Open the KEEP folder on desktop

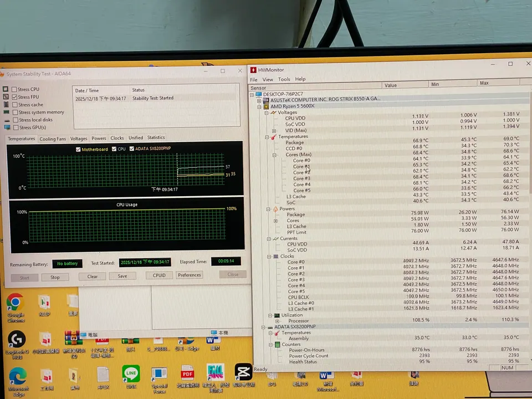44,305
